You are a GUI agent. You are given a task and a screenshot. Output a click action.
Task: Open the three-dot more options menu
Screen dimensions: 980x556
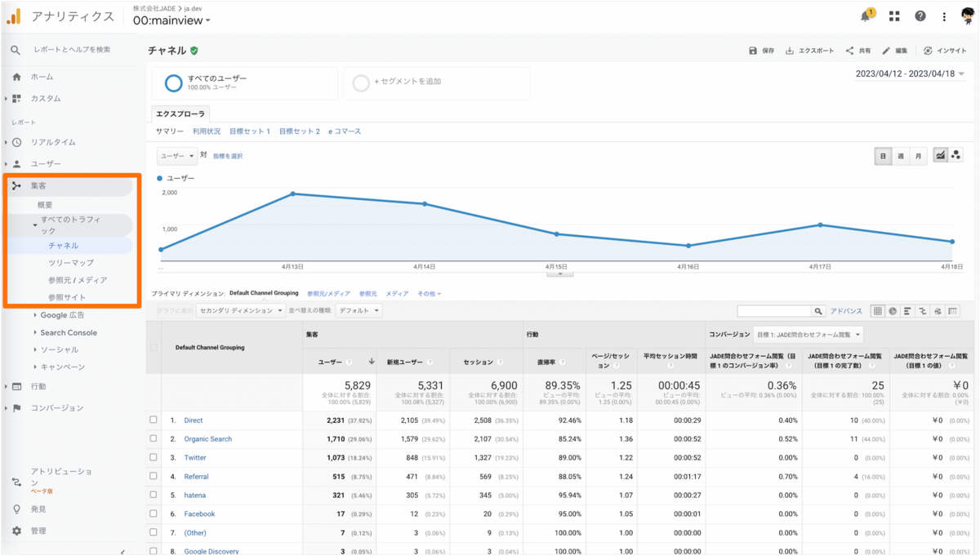click(x=944, y=16)
